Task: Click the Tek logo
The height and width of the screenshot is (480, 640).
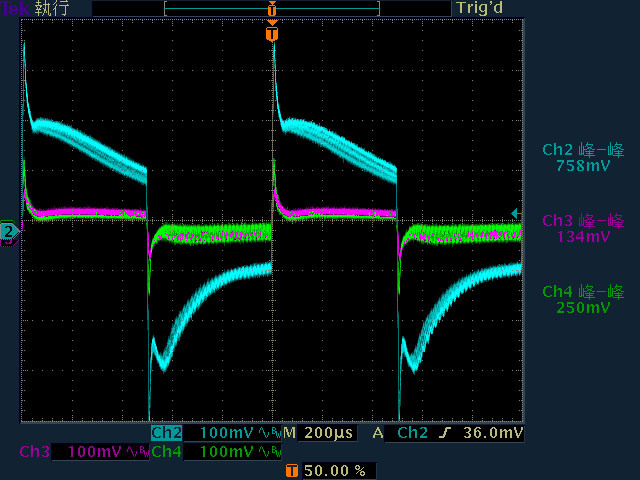Action: click(x=15, y=9)
